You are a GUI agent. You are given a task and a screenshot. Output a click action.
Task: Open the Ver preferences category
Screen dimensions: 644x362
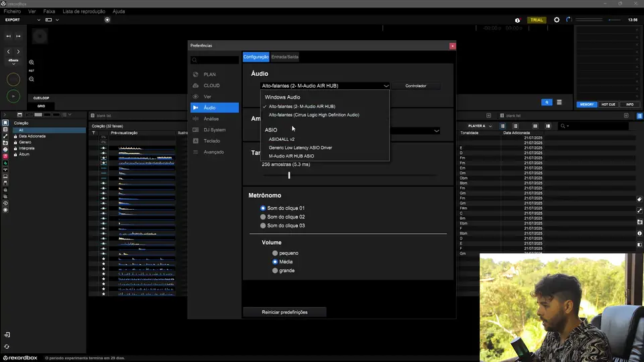coord(215,97)
